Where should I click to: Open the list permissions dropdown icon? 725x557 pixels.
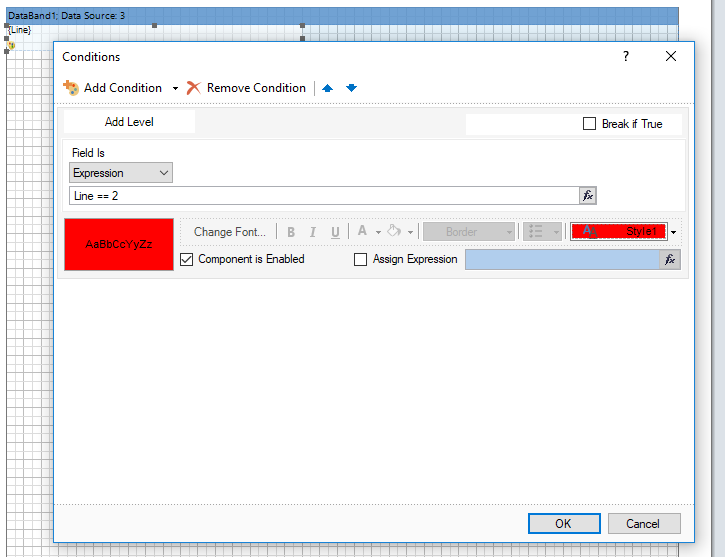point(542,232)
